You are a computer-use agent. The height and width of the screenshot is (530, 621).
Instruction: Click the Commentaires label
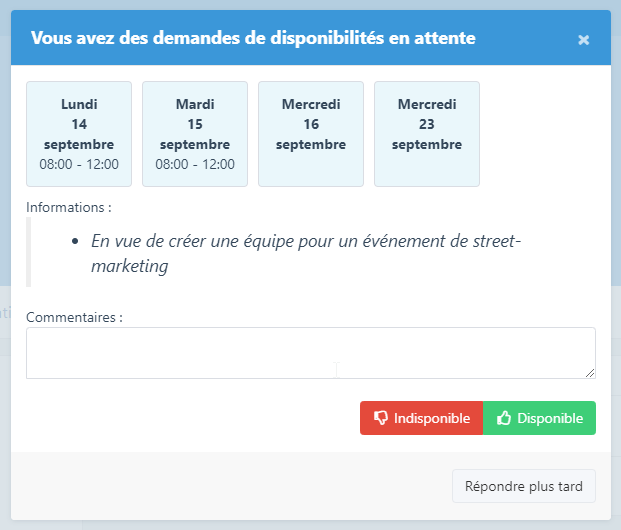74,317
